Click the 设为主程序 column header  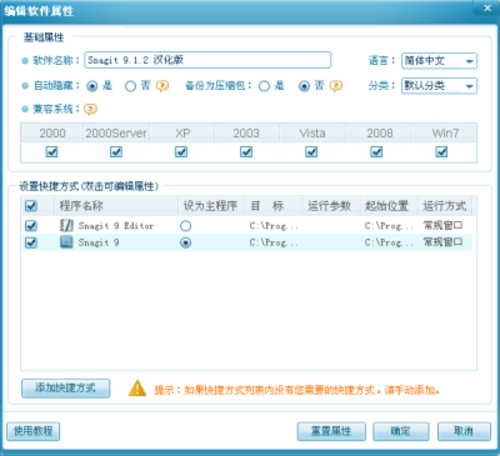point(211,206)
